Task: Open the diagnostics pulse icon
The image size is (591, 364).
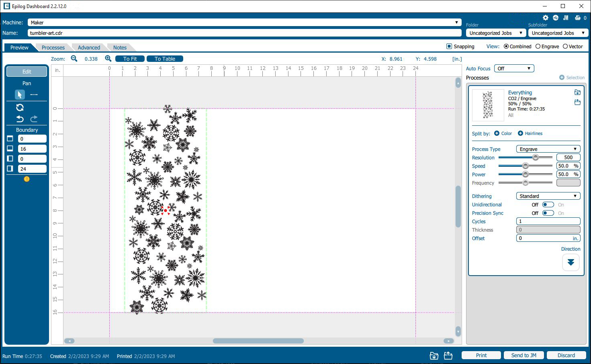Action: point(556,18)
